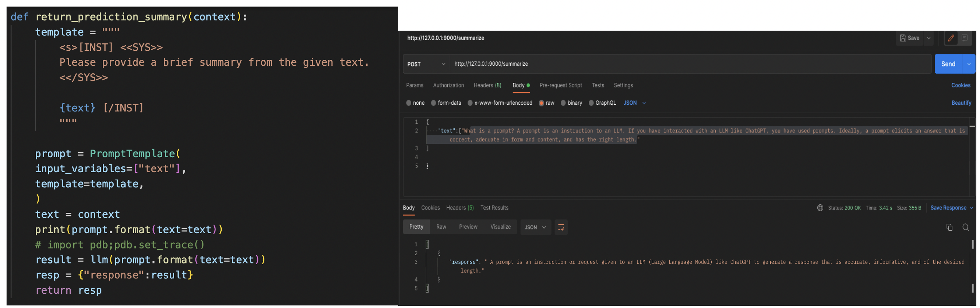Select the response Body tab
Viewport: 980px width, 308px height.
[x=409, y=208]
